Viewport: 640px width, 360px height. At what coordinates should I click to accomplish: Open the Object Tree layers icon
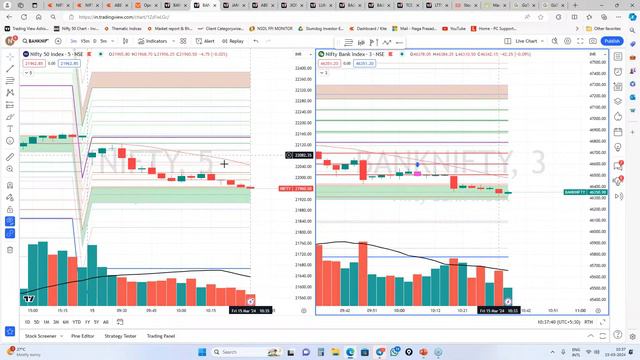click(x=618, y=101)
